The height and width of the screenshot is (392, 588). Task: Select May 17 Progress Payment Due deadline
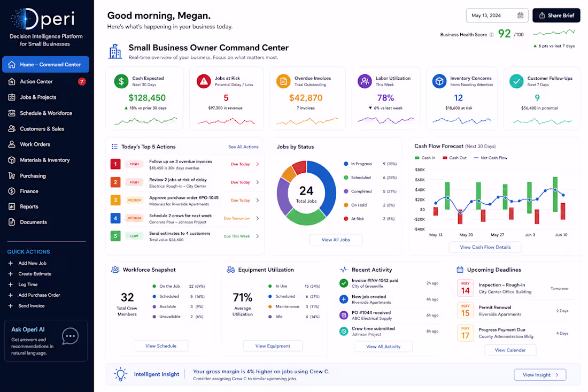click(x=513, y=333)
